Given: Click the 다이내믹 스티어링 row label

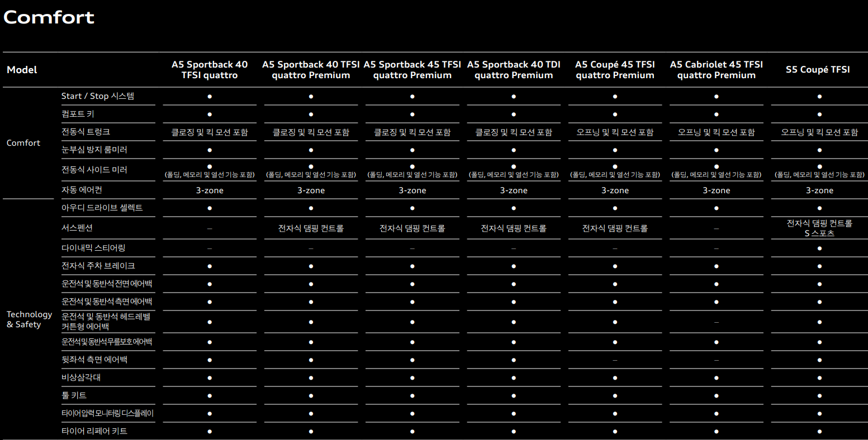Looking at the screenshot, I should (x=93, y=248).
